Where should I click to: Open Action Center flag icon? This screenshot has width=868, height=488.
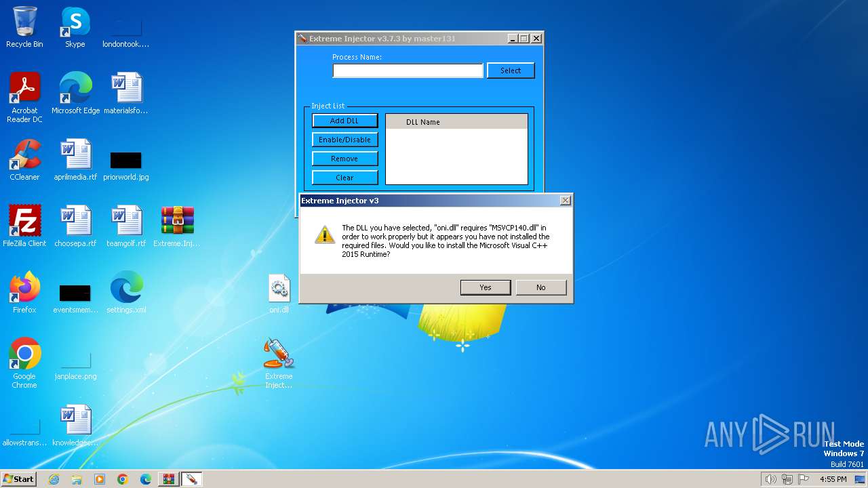[804, 479]
